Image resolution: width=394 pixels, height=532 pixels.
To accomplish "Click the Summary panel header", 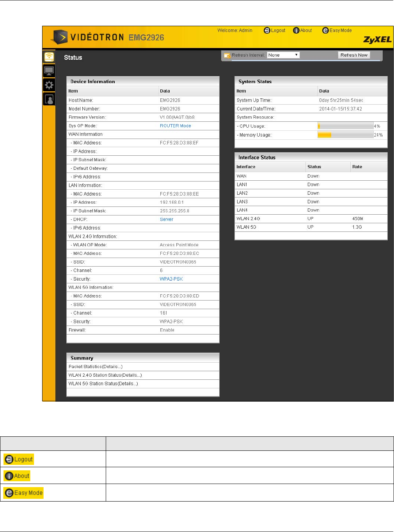I will click(x=143, y=358).
